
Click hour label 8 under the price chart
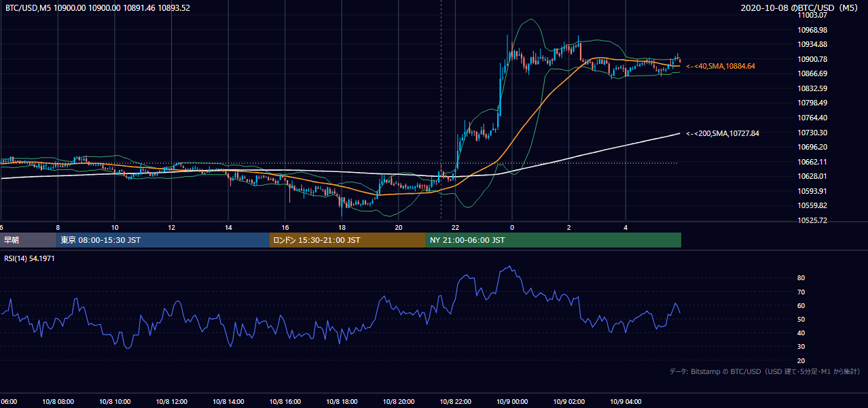58,227
